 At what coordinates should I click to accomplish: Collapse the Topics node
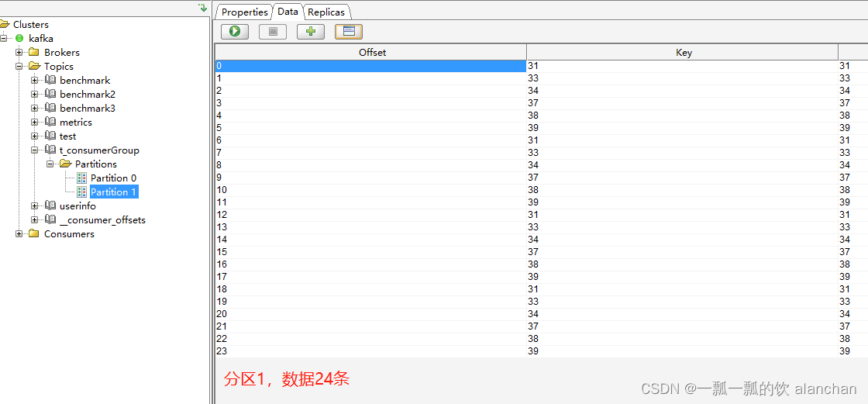19,66
